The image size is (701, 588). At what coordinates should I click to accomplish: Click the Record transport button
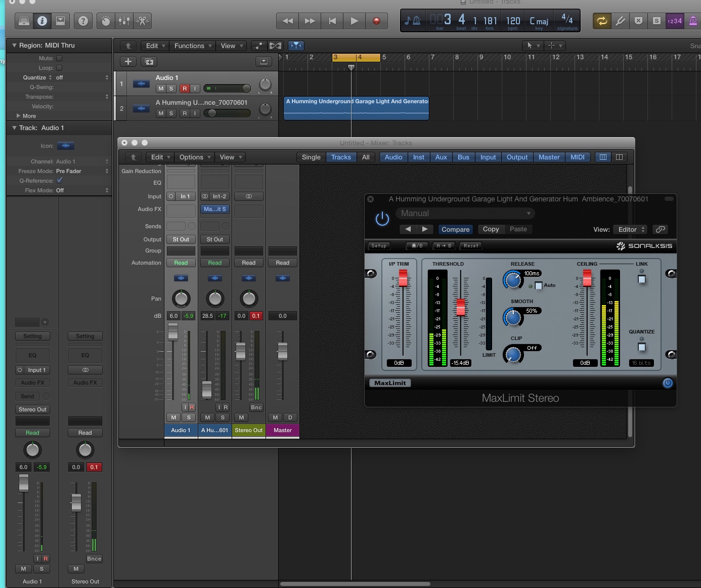click(x=376, y=21)
